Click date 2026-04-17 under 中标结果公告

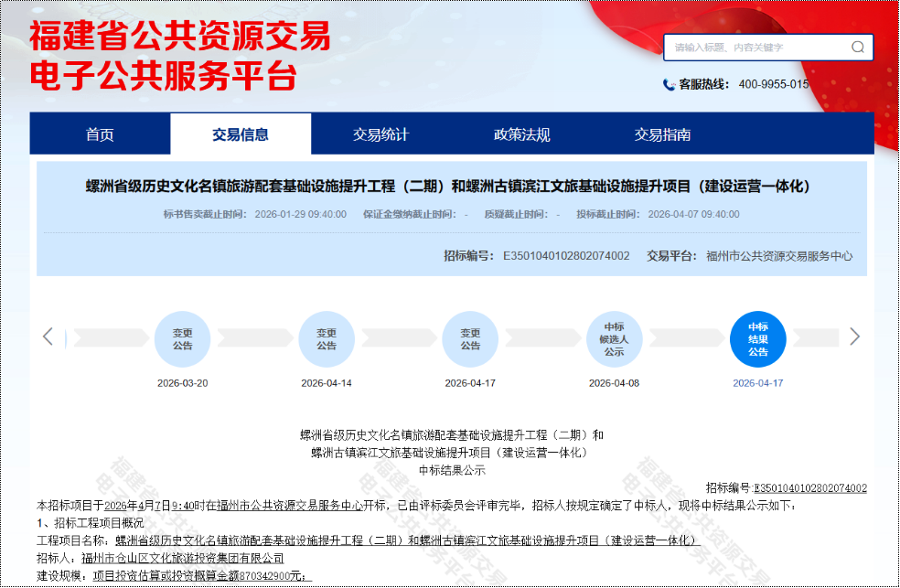tap(757, 383)
